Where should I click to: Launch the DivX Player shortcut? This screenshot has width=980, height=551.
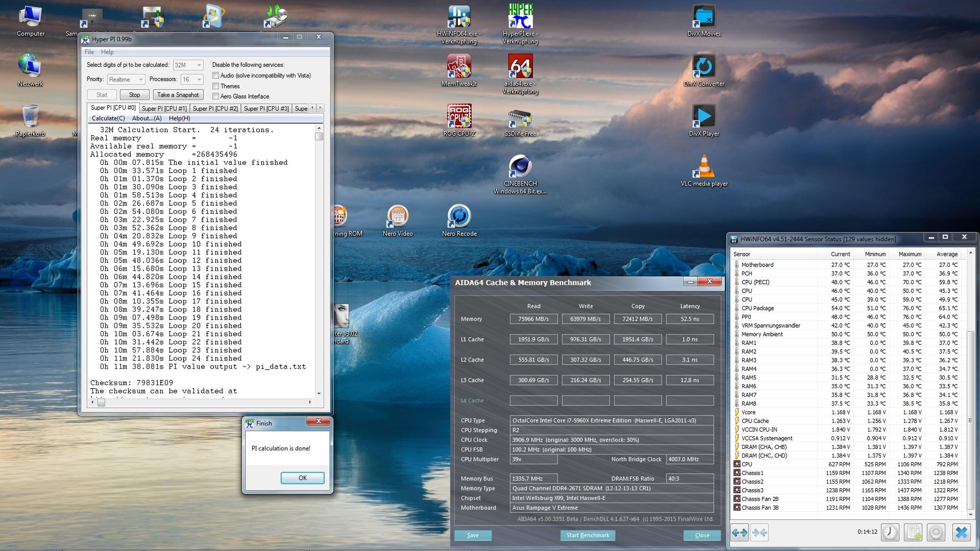tap(704, 121)
